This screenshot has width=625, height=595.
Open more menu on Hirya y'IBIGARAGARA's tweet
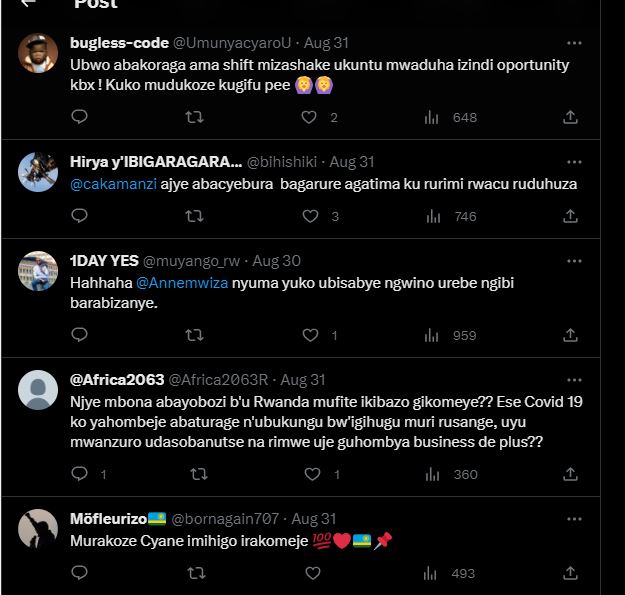(574, 161)
